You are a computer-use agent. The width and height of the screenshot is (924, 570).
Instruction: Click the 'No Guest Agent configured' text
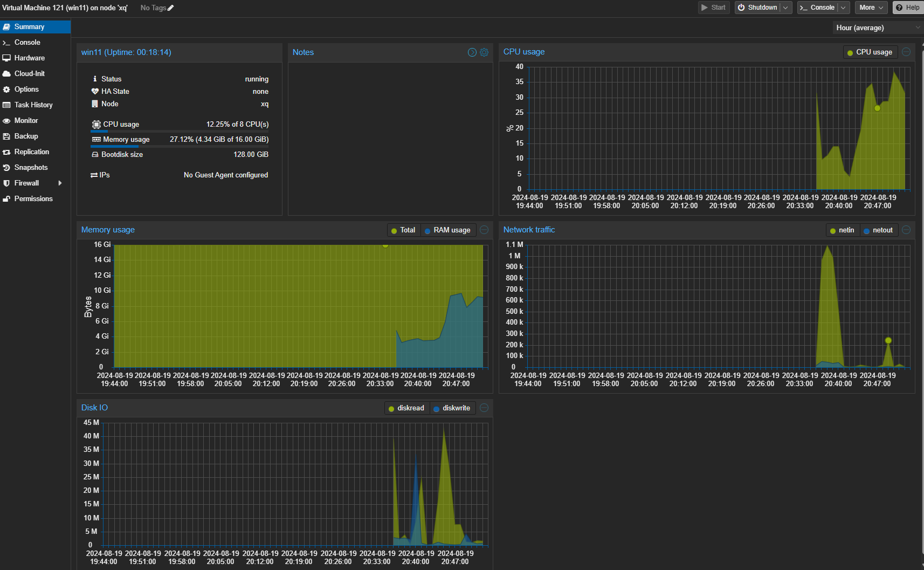coord(226,175)
